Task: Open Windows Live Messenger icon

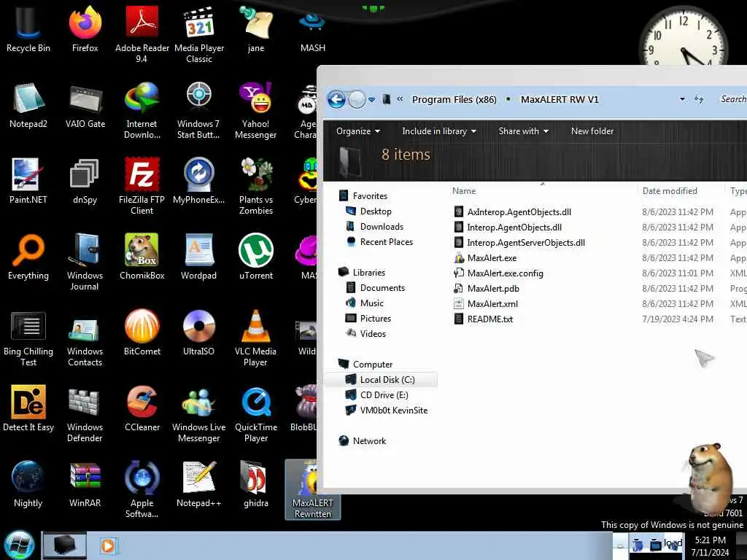Action: pos(198,414)
